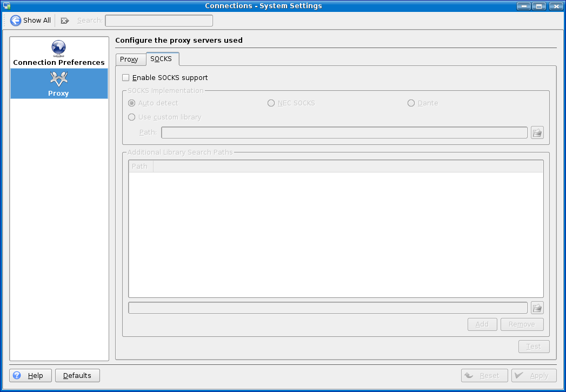
Task: Pick the Use custom library radio button
Action: 131,117
